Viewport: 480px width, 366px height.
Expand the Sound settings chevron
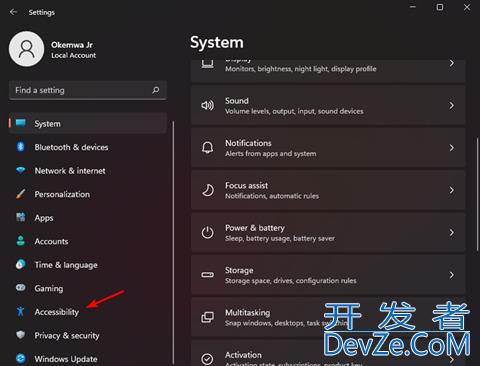452,106
